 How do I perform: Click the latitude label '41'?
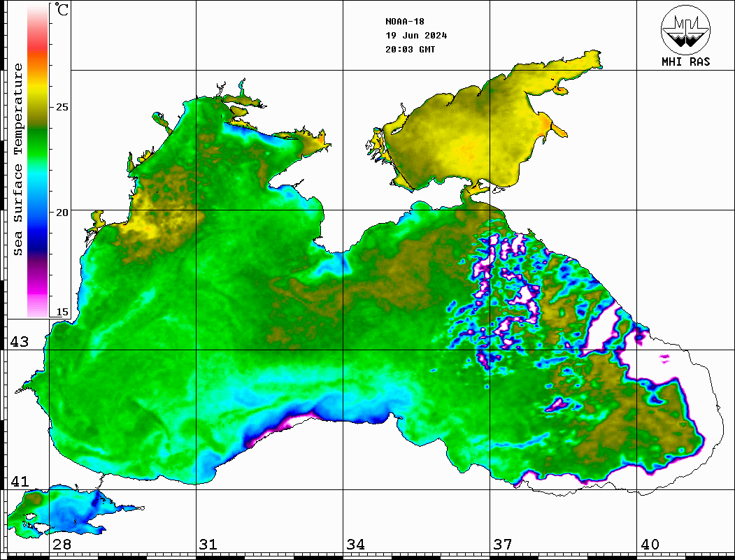pyautogui.click(x=19, y=481)
